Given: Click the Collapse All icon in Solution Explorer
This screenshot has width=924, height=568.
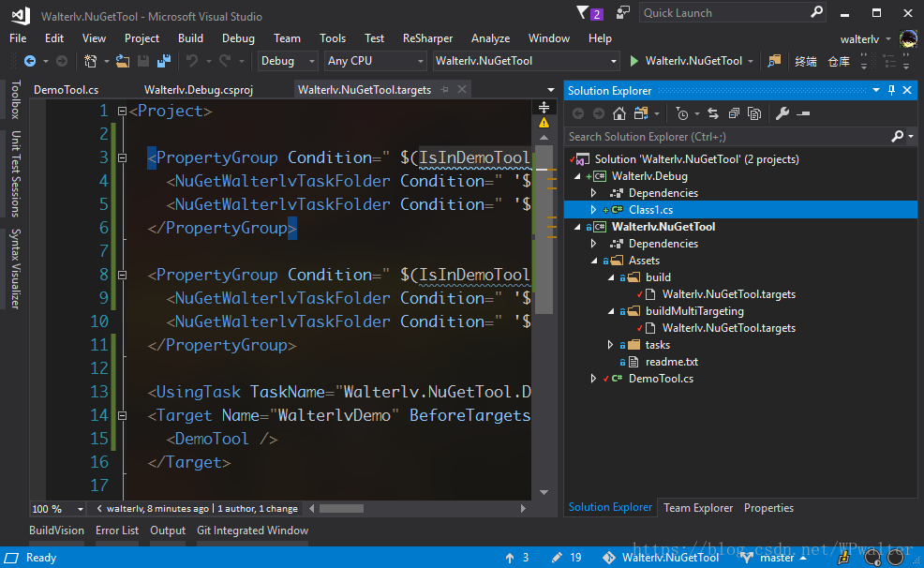Looking at the screenshot, I should (x=734, y=113).
